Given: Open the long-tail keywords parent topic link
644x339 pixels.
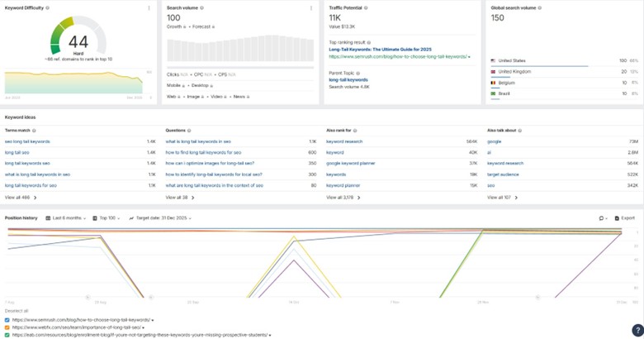Looking at the screenshot, I should [x=348, y=80].
